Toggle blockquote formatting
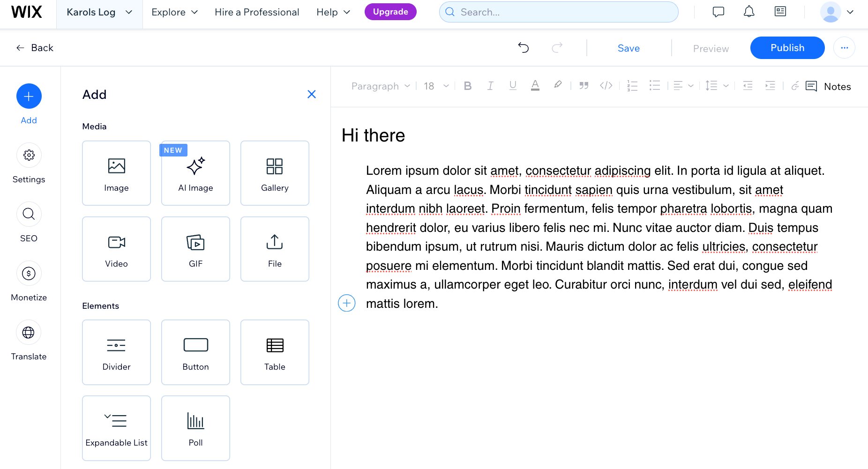This screenshot has width=868, height=469. click(584, 86)
